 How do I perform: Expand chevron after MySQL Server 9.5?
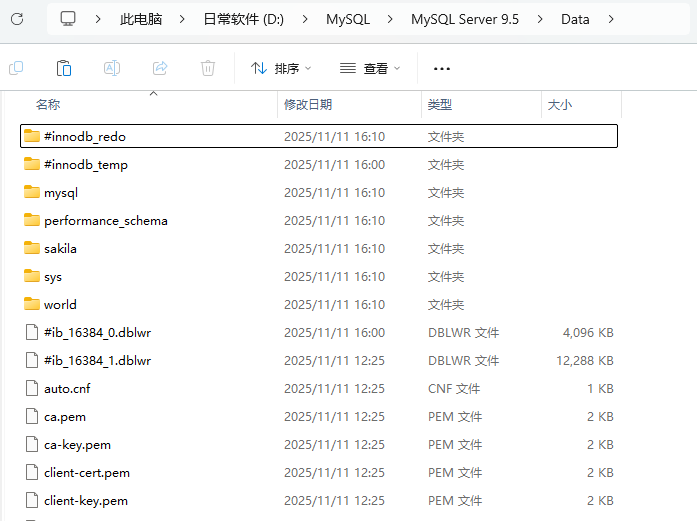[540, 19]
